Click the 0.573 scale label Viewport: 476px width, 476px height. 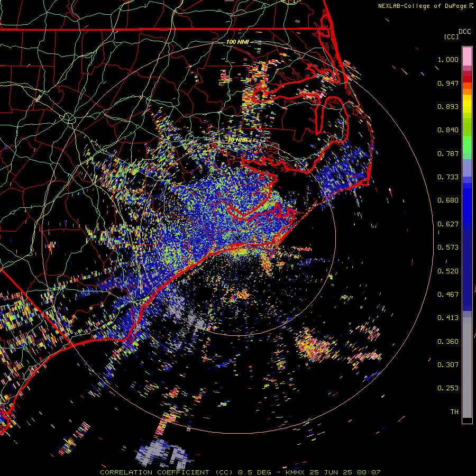pos(448,248)
